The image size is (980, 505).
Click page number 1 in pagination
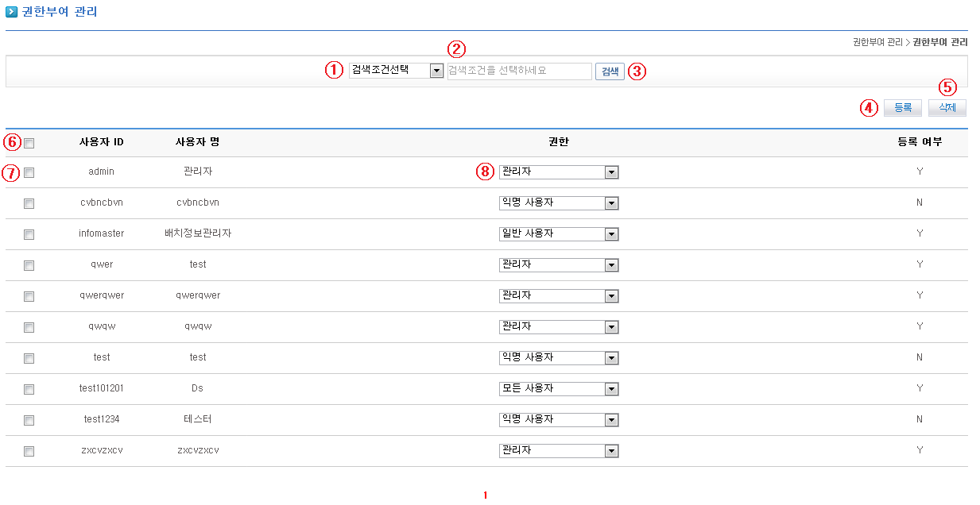pyautogui.click(x=486, y=495)
